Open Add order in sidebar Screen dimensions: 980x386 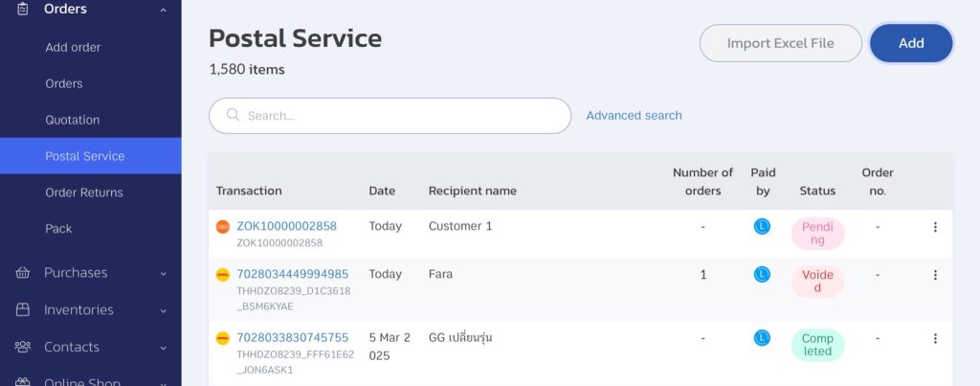pos(73,48)
